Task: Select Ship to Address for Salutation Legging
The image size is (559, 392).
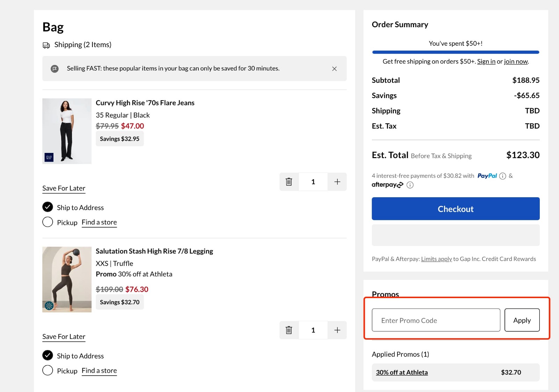Action: (48, 355)
